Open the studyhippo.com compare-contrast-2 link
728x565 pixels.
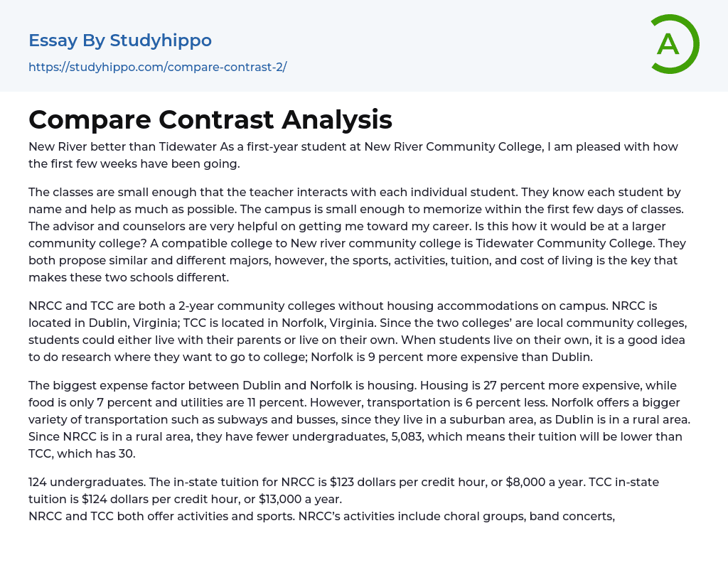click(157, 67)
